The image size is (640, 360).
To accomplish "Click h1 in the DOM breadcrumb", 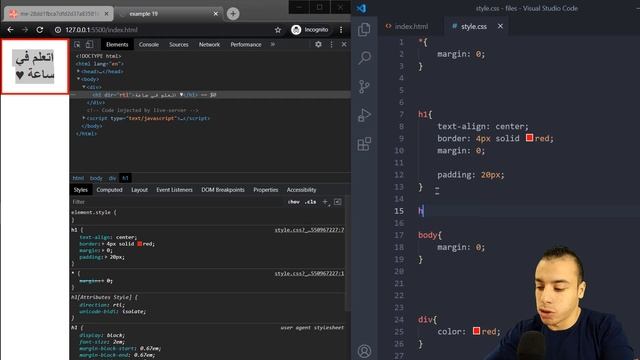I will (125, 178).
